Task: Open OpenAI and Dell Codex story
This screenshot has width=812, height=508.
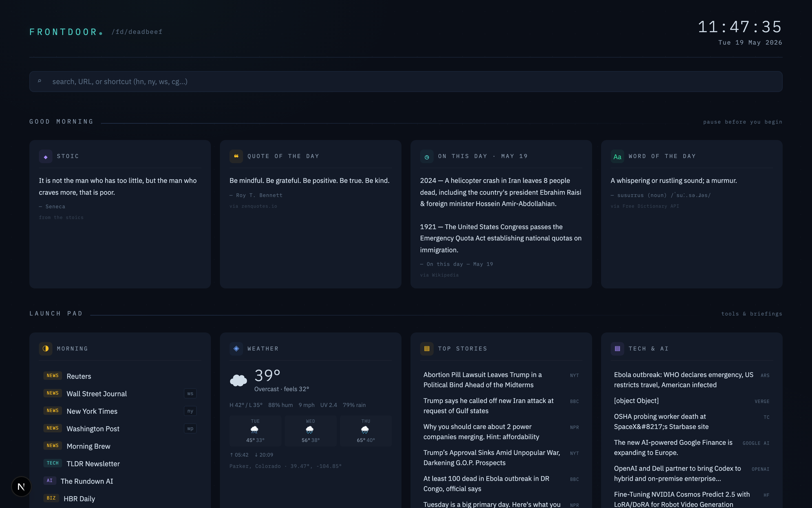Action: tap(692, 474)
